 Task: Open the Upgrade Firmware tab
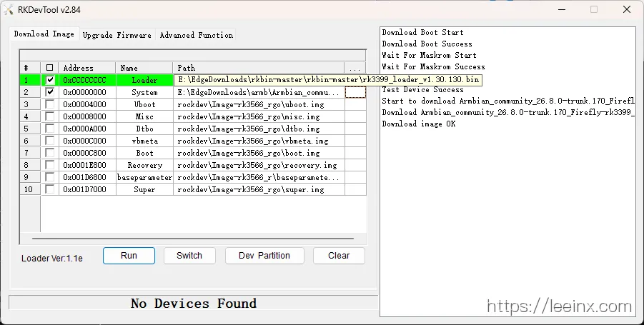pos(117,35)
